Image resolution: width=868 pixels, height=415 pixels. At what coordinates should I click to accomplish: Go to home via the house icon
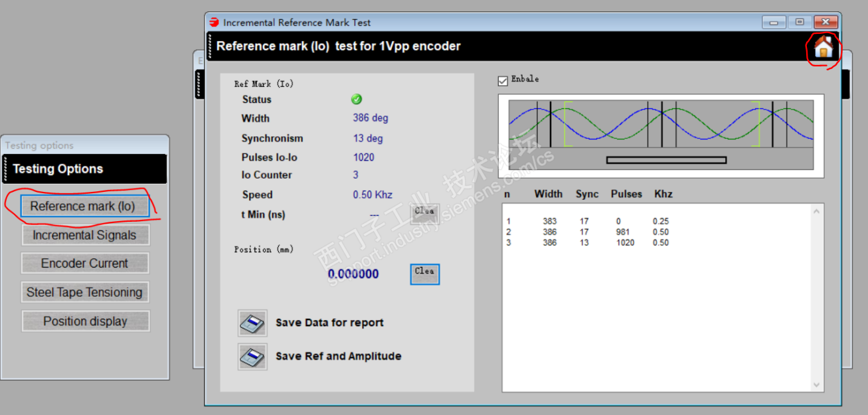coord(823,48)
